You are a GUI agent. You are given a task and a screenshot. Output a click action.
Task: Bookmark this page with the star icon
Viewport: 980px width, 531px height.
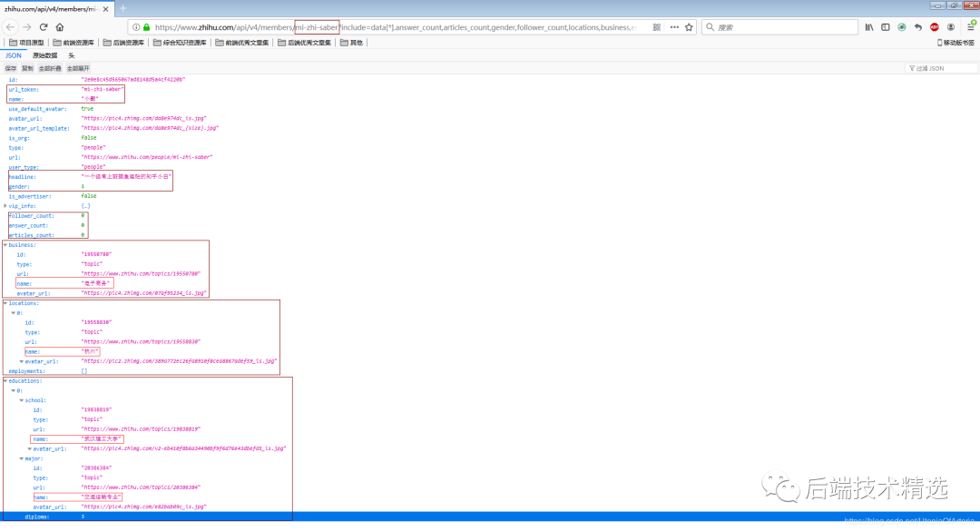(x=689, y=27)
